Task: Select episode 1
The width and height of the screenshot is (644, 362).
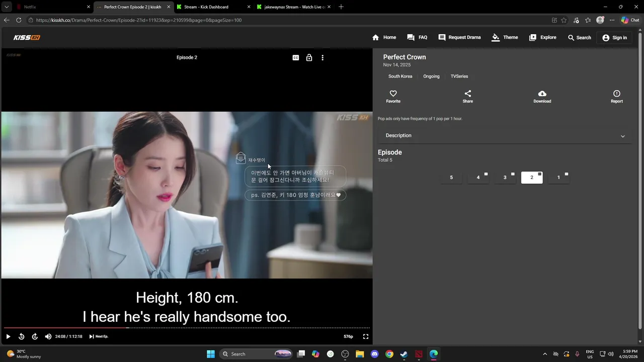Action: coord(558,177)
